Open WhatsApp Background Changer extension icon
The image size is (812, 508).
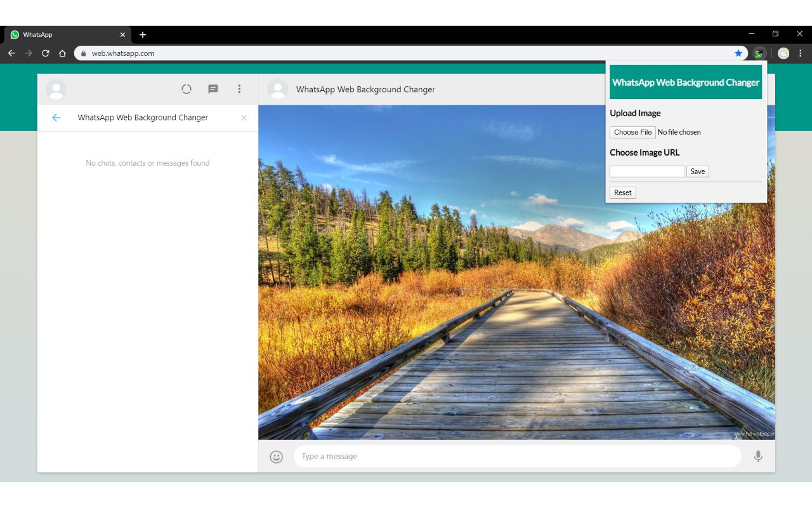pos(759,53)
